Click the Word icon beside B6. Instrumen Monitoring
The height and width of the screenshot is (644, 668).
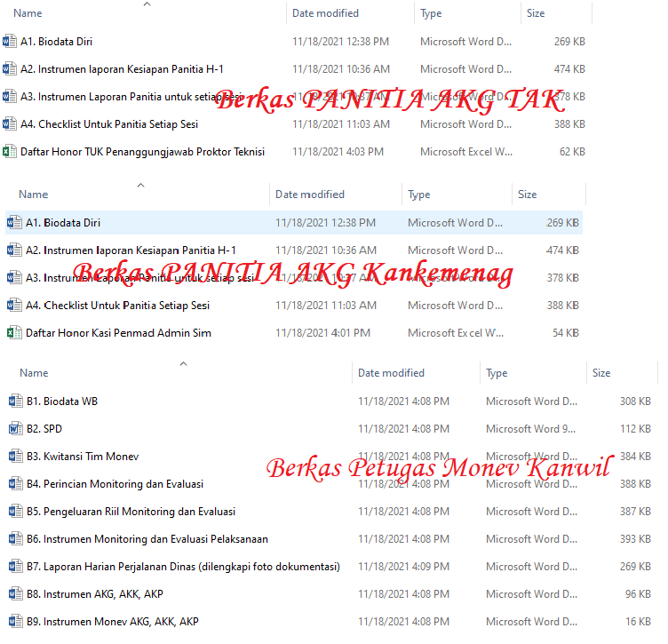pos(16,539)
